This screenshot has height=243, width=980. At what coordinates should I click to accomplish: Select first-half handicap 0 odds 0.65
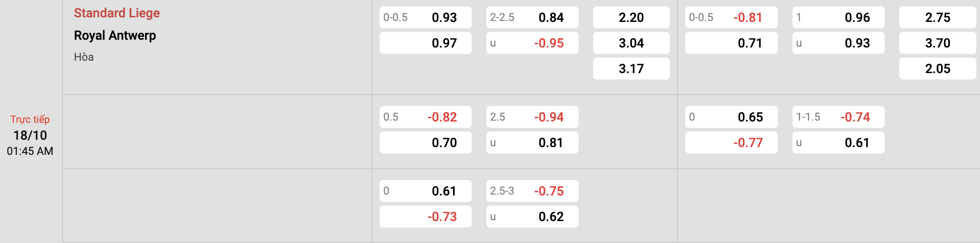click(x=731, y=117)
